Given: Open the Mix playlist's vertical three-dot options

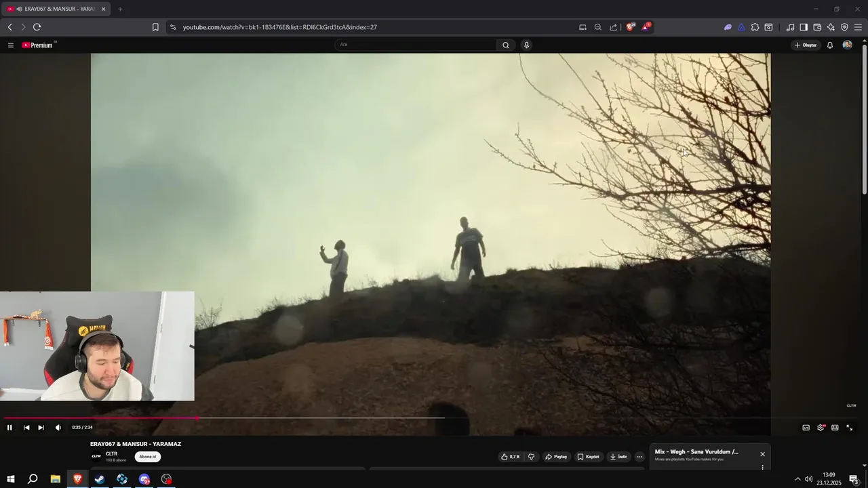Looking at the screenshot, I should click(x=762, y=467).
